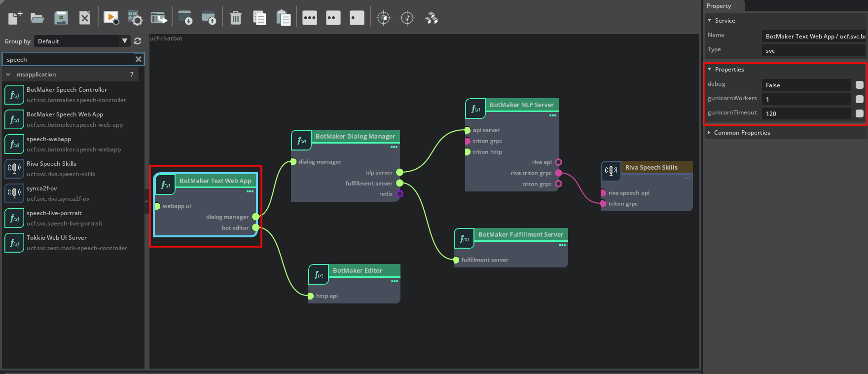Open BotMaker Editor node options dots
Viewport: 868px width, 374px height.
pyautogui.click(x=395, y=281)
